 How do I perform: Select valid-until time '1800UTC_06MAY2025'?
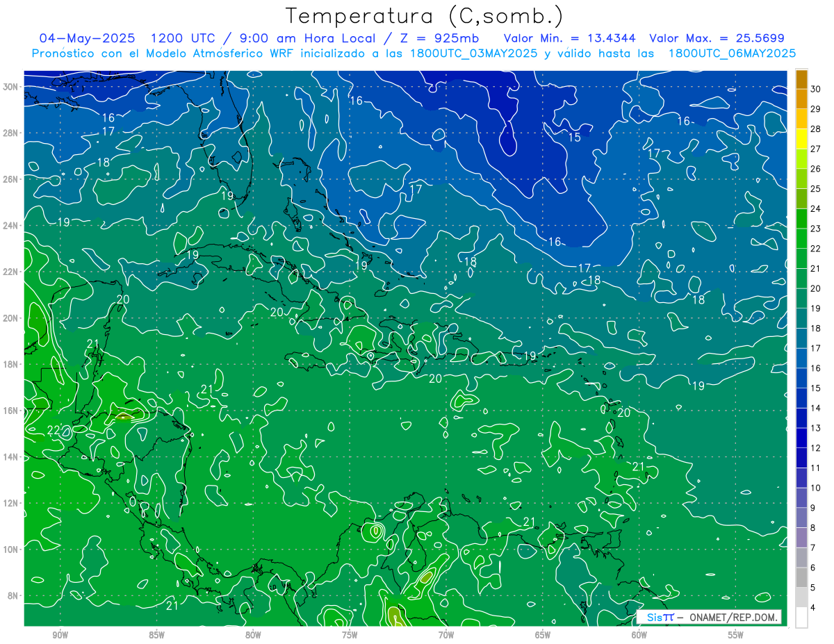tap(732, 53)
